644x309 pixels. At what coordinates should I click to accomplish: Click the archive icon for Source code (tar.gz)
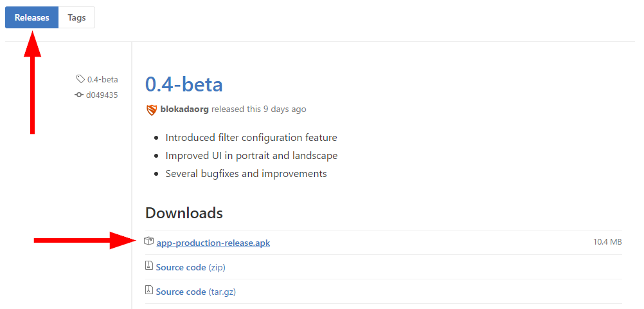coord(148,290)
